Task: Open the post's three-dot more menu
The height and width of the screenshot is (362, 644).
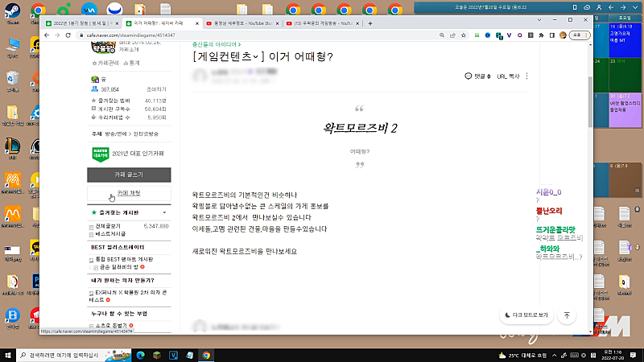Action: (x=526, y=76)
